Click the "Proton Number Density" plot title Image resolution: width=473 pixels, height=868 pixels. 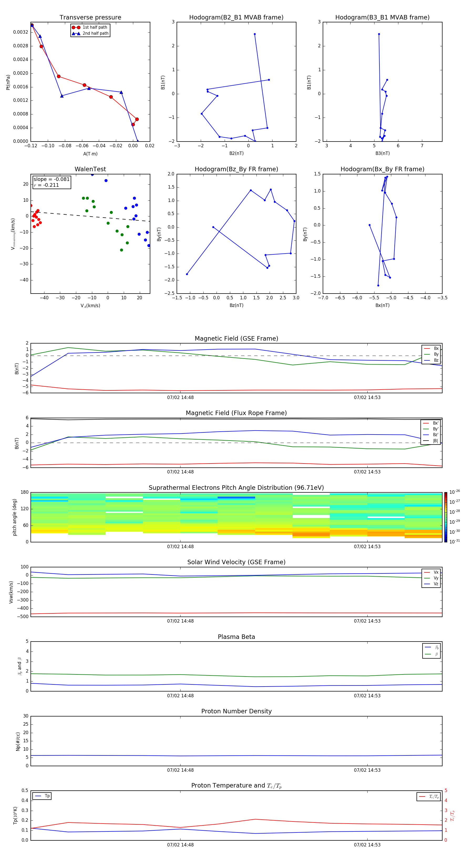tap(236, 711)
